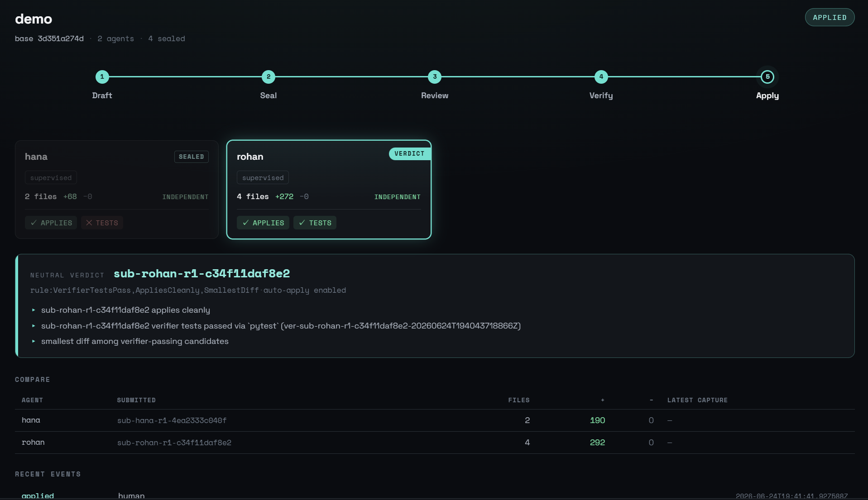Click bullet 'applies cleanly' reason line
Screen dimensions: 868x500
pyautogui.click(x=125, y=310)
